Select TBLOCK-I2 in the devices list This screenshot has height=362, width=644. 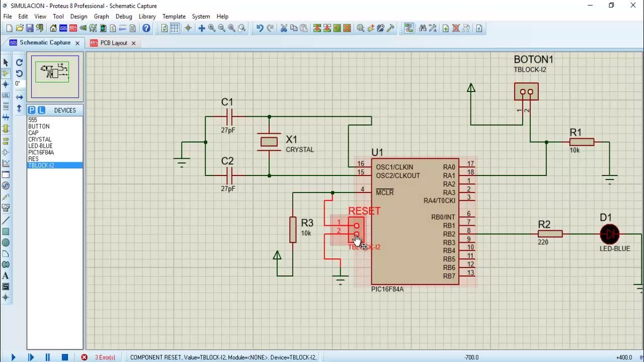(x=55, y=165)
